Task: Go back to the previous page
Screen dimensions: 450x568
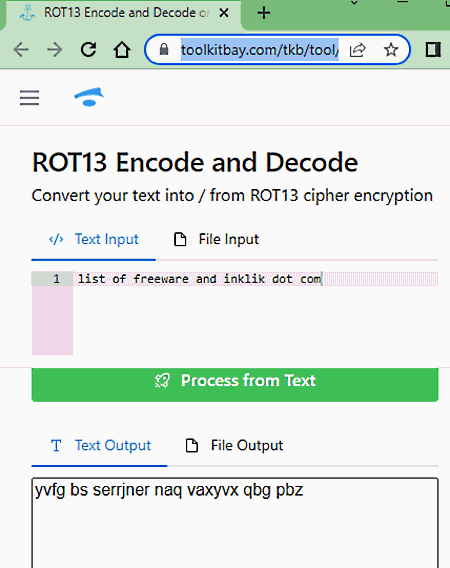Action: [21, 50]
